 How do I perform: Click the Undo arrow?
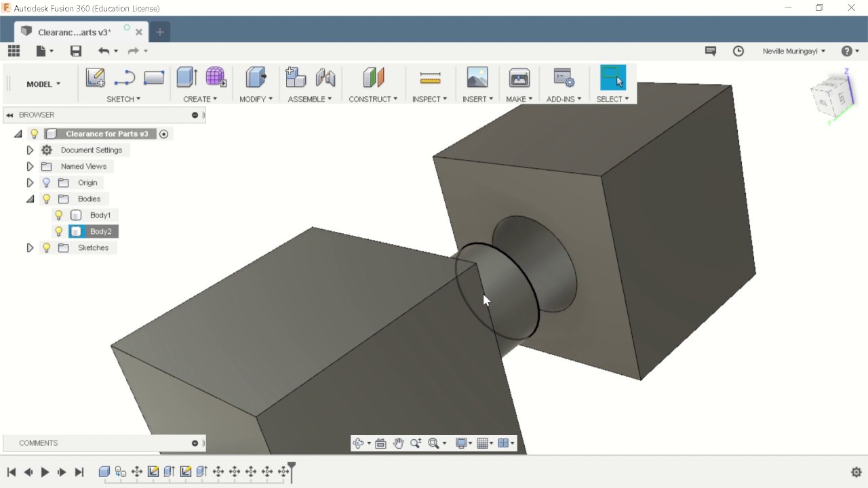pyautogui.click(x=103, y=51)
